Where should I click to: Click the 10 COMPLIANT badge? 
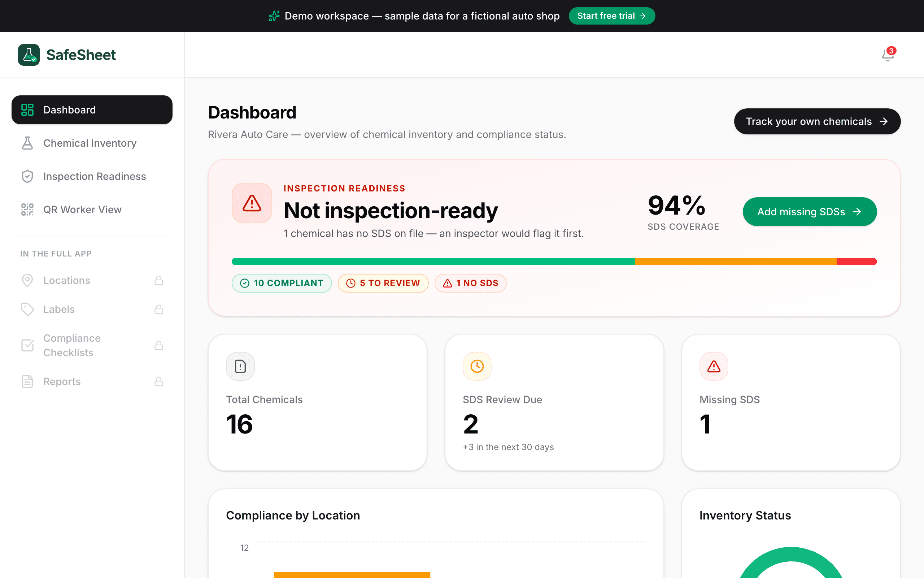pyautogui.click(x=282, y=283)
